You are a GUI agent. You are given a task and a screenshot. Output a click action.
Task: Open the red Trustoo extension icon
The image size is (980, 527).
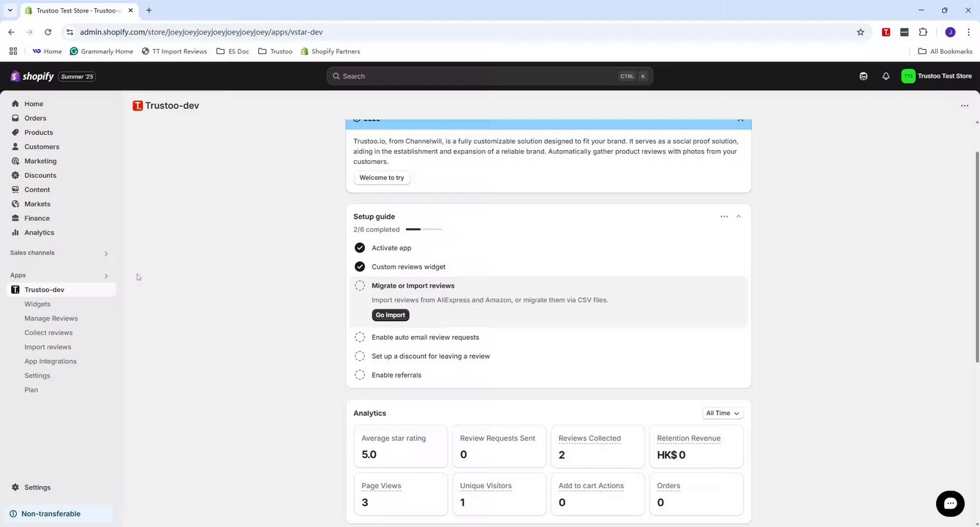[x=886, y=32]
